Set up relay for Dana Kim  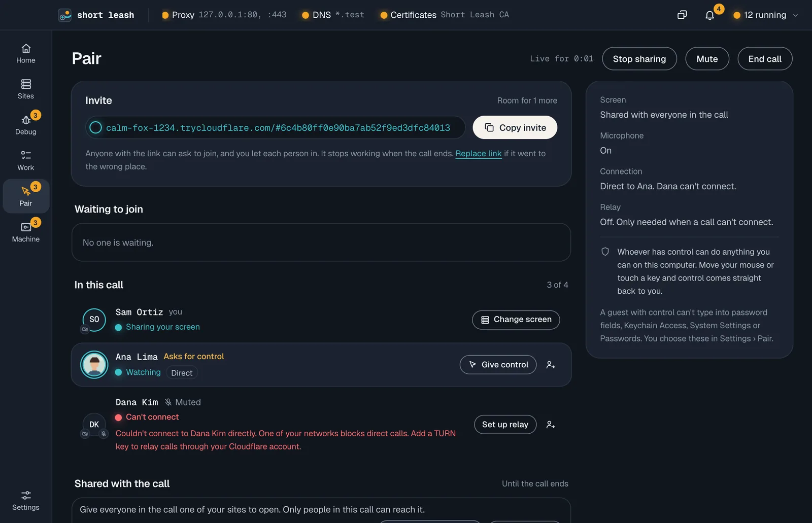(505, 425)
